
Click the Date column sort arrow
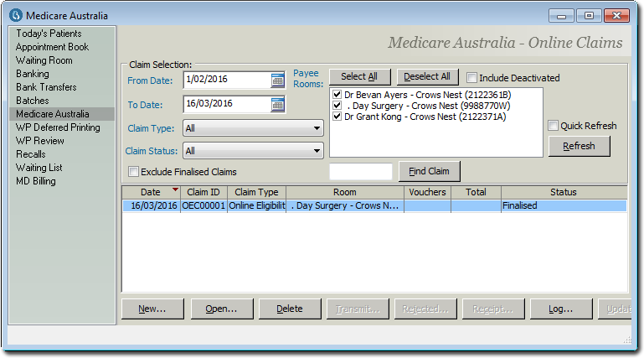[174, 190]
